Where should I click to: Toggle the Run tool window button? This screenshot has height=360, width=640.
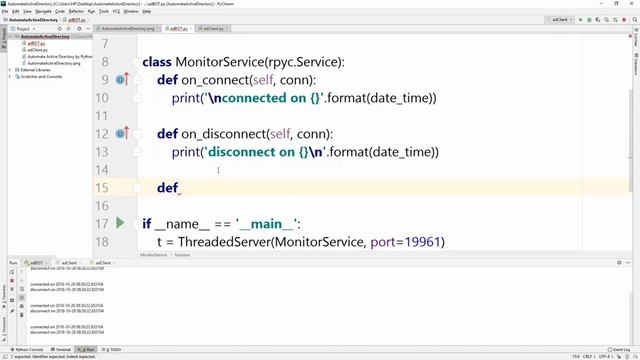click(x=87, y=350)
